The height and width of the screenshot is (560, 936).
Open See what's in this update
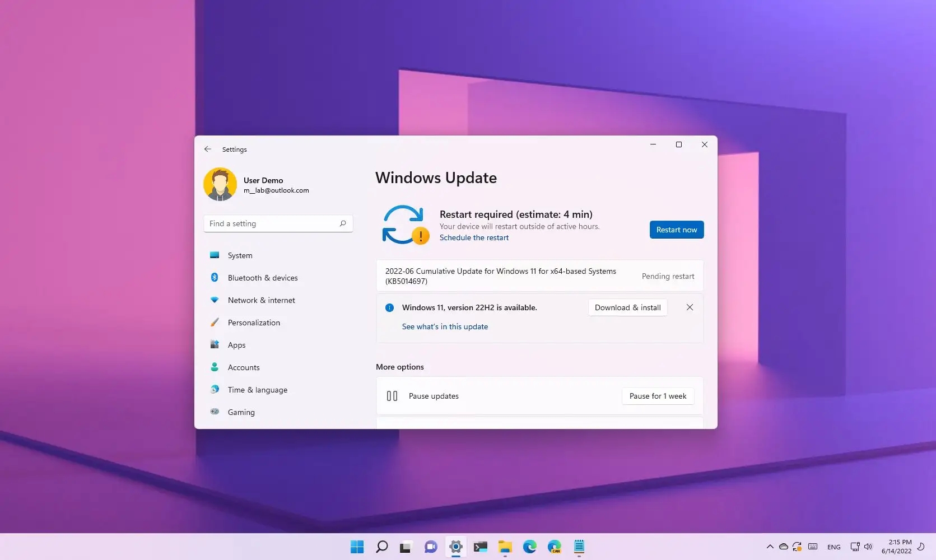coord(445,326)
